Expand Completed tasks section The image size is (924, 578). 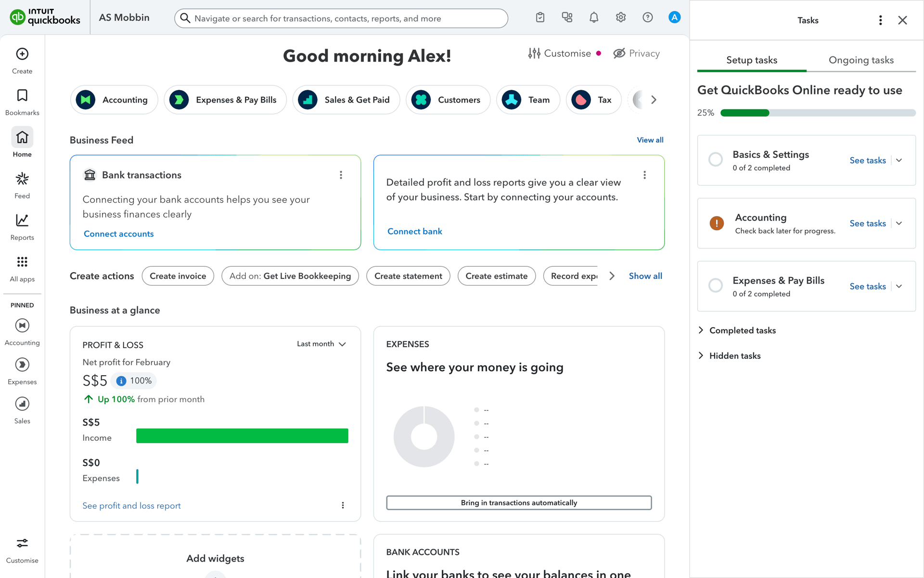tap(737, 330)
